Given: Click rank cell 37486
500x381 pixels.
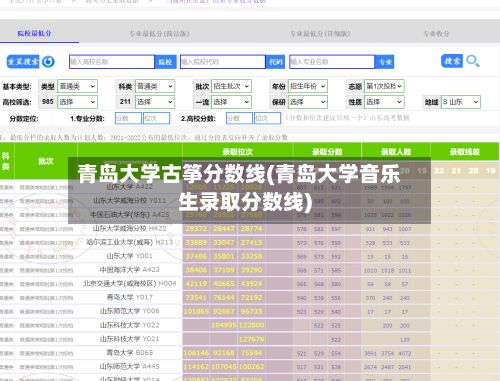Looking at the screenshot, I should pos(196,256).
